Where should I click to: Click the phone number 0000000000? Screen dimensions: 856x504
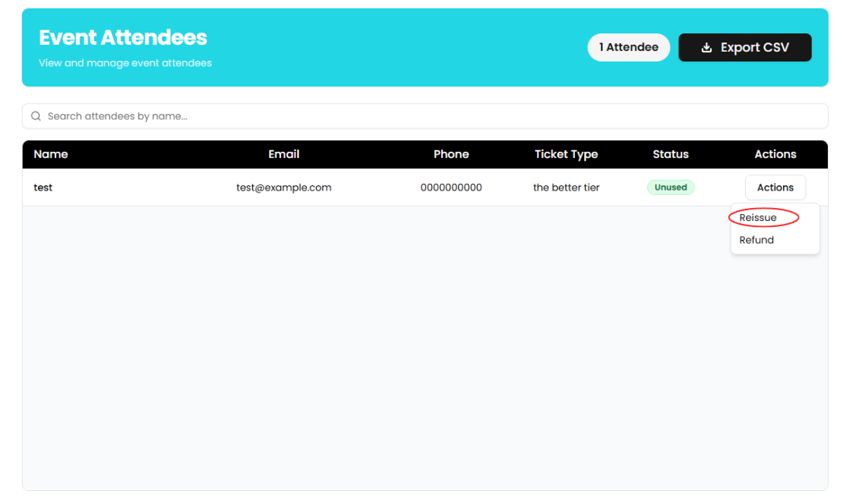point(451,187)
